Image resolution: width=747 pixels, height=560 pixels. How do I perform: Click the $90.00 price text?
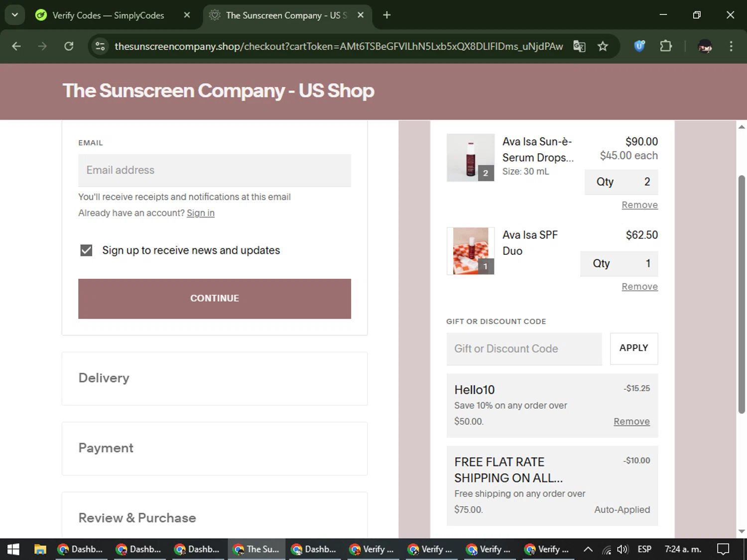(x=641, y=142)
